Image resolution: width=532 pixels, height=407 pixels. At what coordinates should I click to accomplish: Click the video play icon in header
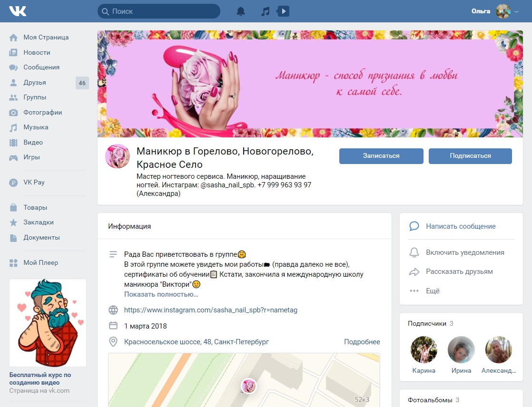283,11
